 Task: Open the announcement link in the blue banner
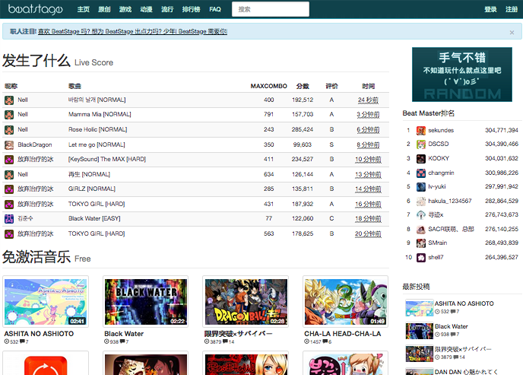pos(132,32)
